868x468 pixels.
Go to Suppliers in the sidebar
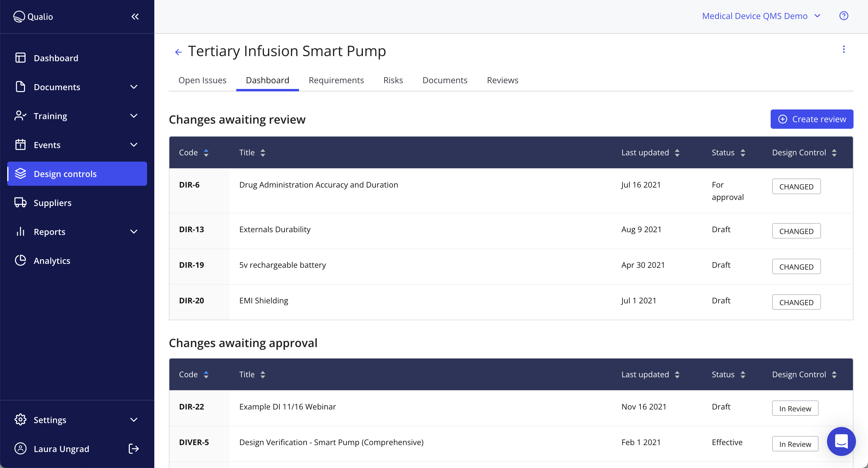coord(52,203)
